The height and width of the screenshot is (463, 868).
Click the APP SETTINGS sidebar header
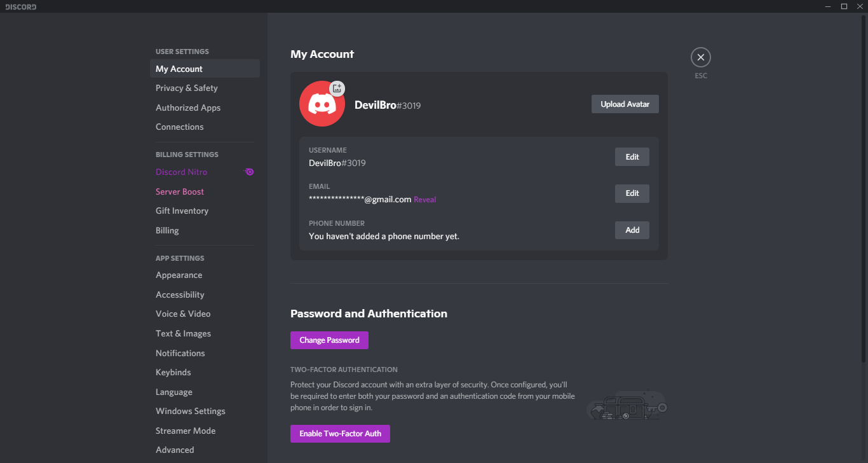click(x=180, y=258)
